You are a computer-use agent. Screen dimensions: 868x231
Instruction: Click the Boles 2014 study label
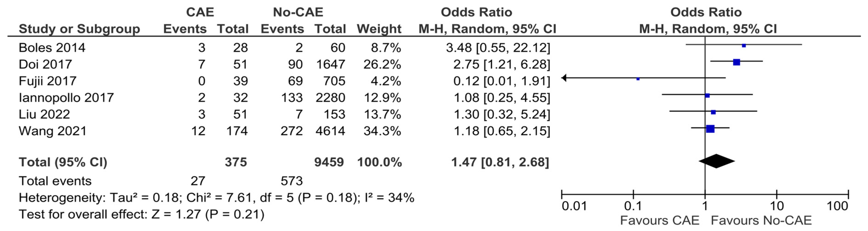pos(52,47)
